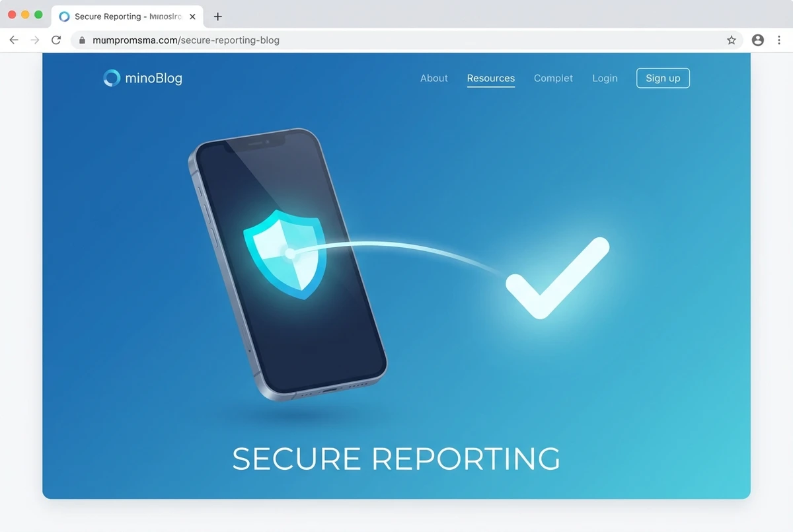This screenshot has height=532, width=793.
Task: Select the Resources menu item
Action: coord(490,78)
